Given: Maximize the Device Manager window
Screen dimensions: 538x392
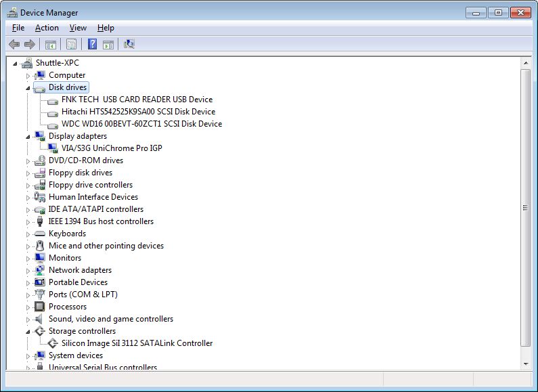Looking at the screenshot, I should (x=498, y=13).
